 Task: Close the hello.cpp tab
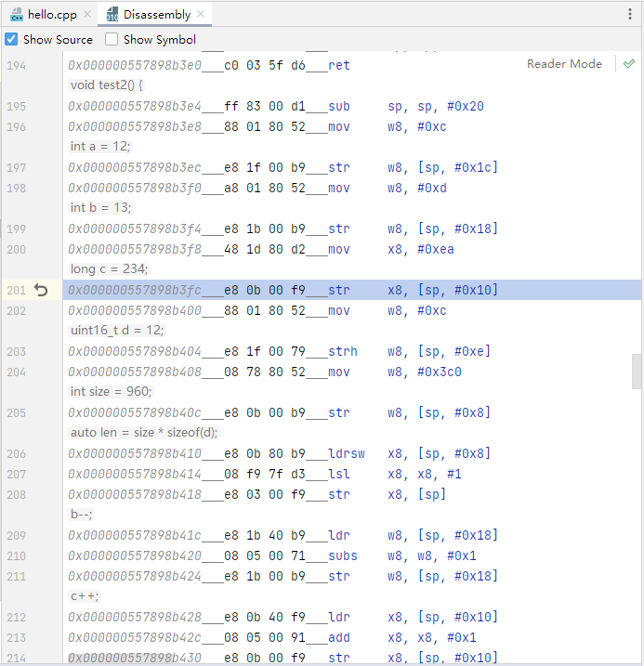(x=87, y=15)
